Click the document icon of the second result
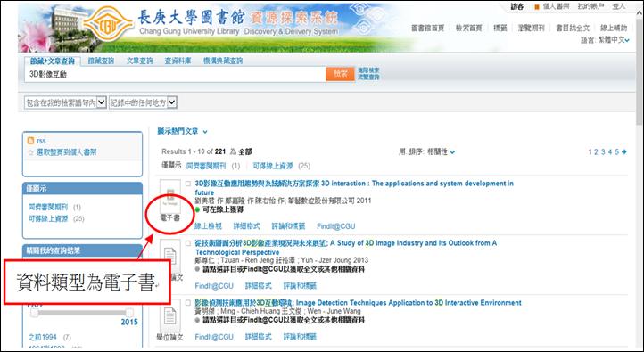This screenshot has height=352, width=644. point(170,257)
